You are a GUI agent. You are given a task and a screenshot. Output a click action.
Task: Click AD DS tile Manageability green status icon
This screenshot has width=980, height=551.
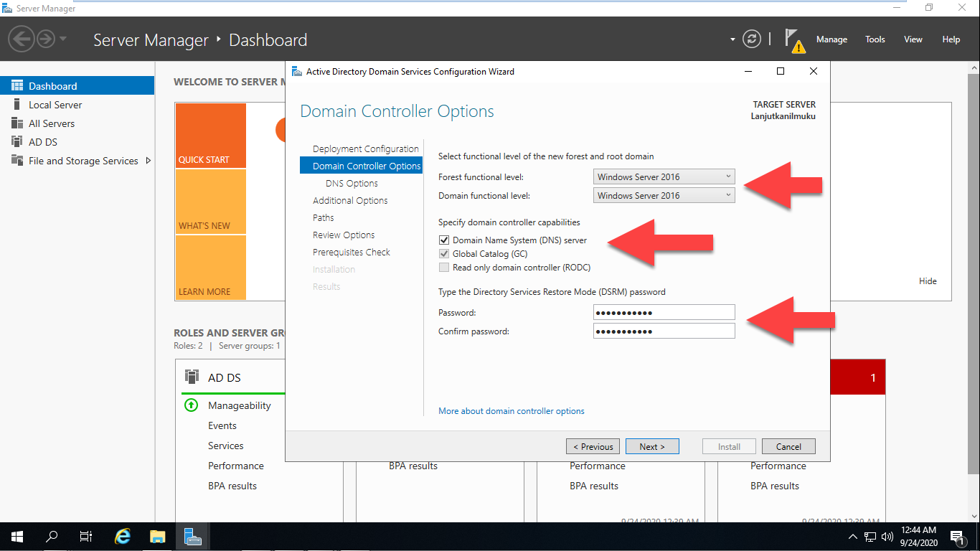[x=191, y=405]
